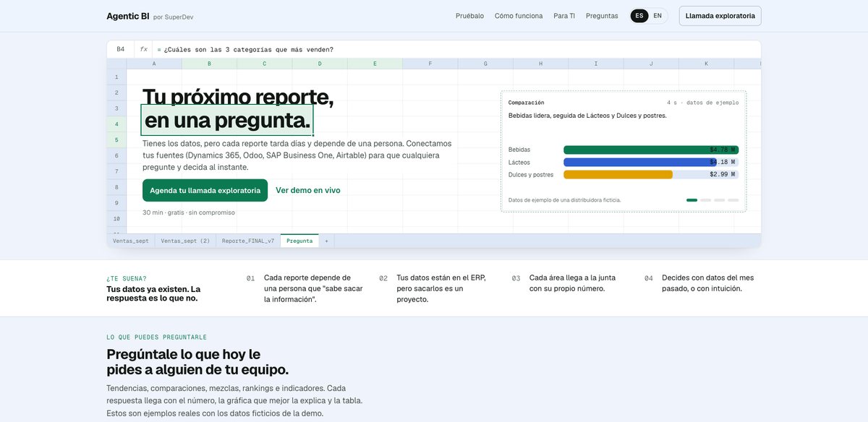Select row header 4

(x=116, y=124)
